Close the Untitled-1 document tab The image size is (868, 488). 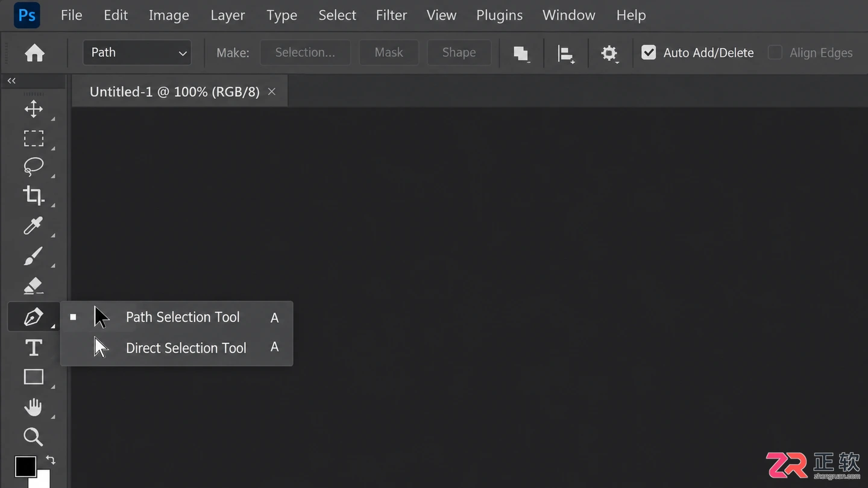click(272, 92)
